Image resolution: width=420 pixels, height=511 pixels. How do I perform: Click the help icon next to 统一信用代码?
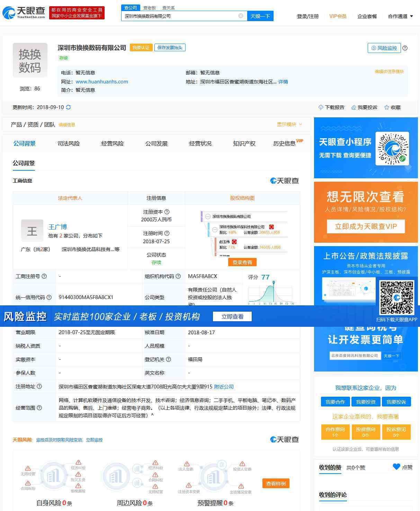tap(49, 297)
